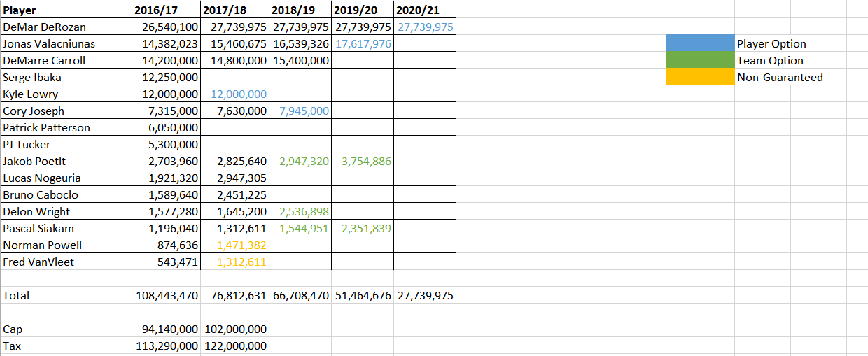
Task: Select the green 3,754,886 team option cell
Action: [363, 161]
